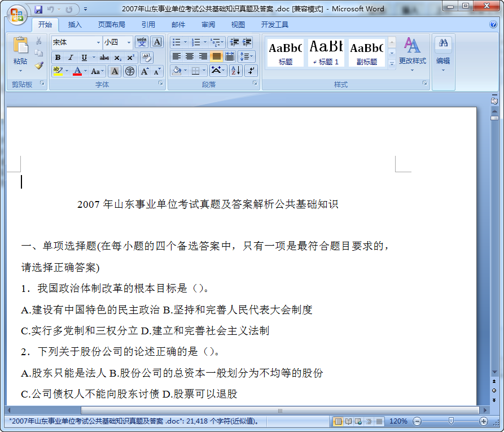This screenshot has height=432, width=504.
Task: Open the font size dropdown showing 小四
Action: [128, 42]
